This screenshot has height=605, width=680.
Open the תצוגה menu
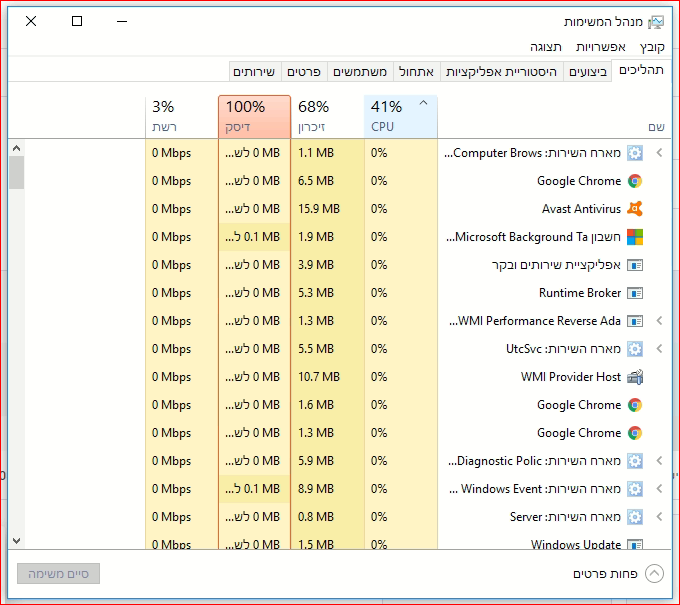546,47
